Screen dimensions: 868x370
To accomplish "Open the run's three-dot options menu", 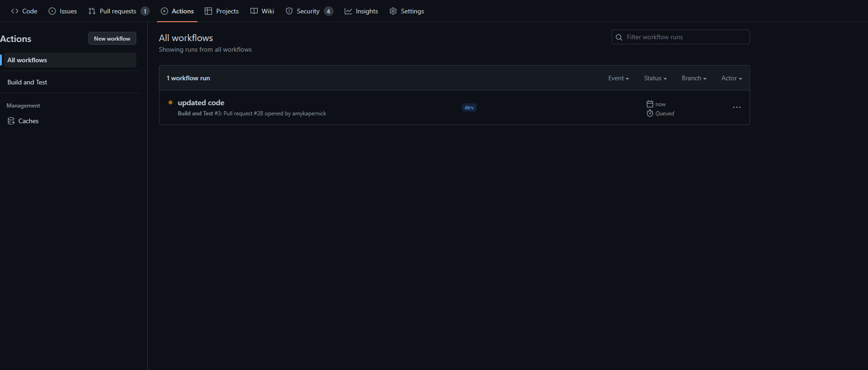I will click(737, 107).
